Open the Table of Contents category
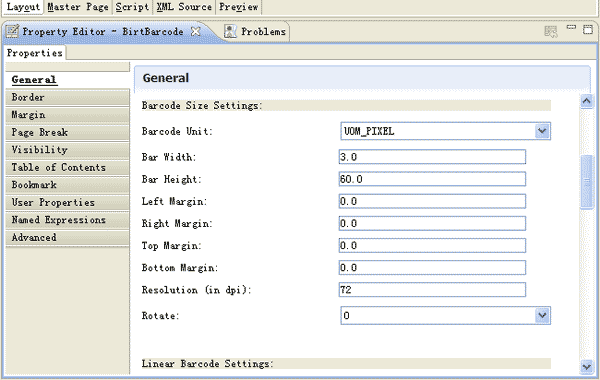Screen dimensions: 600x380 click(x=67, y=167)
